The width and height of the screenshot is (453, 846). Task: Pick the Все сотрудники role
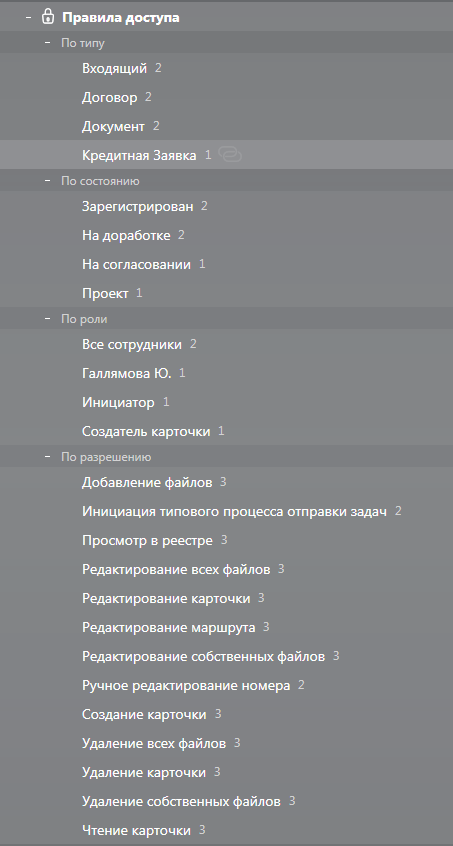click(226, 344)
